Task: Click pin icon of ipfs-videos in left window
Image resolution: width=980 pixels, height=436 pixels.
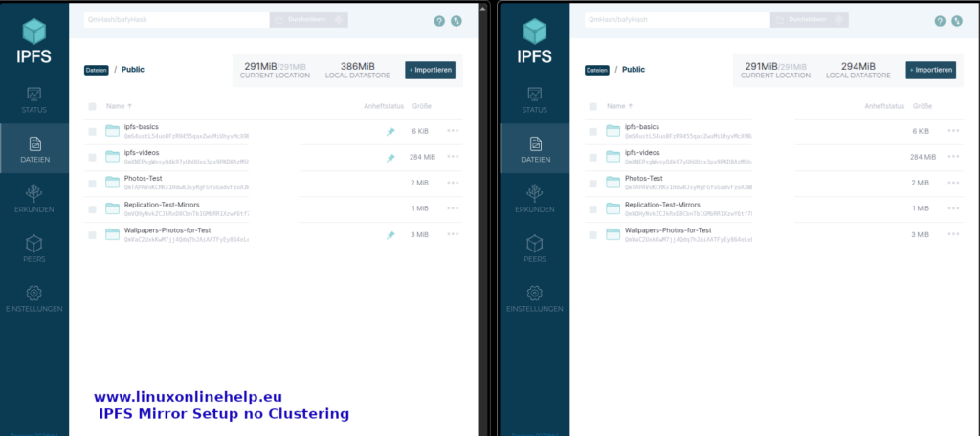Action: pyautogui.click(x=390, y=158)
